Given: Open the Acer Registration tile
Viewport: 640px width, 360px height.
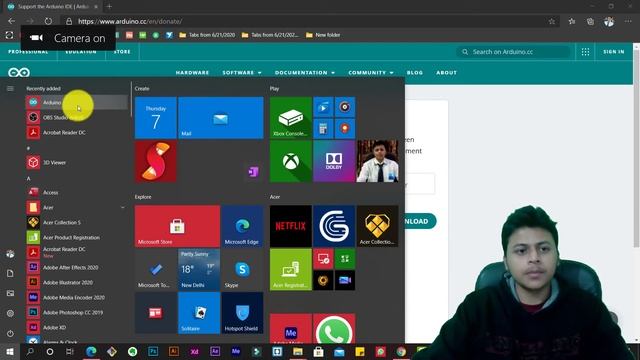Looking at the screenshot, I should 291,269.
